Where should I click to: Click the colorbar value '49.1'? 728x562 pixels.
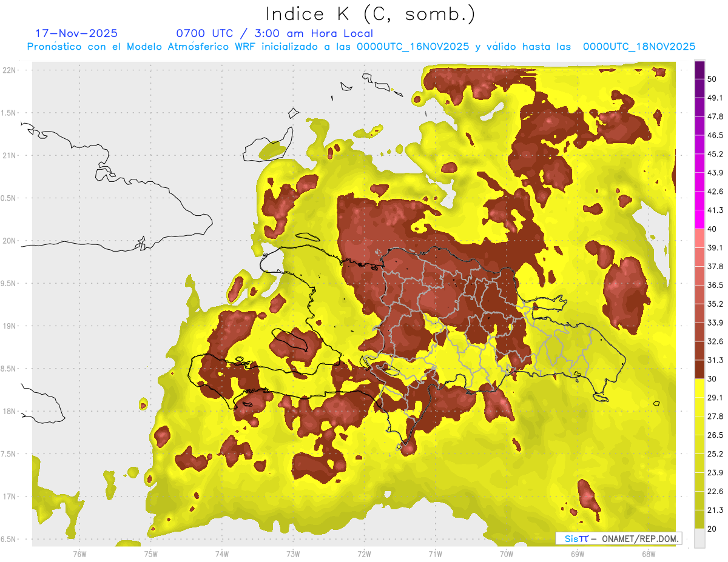point(715,98)
